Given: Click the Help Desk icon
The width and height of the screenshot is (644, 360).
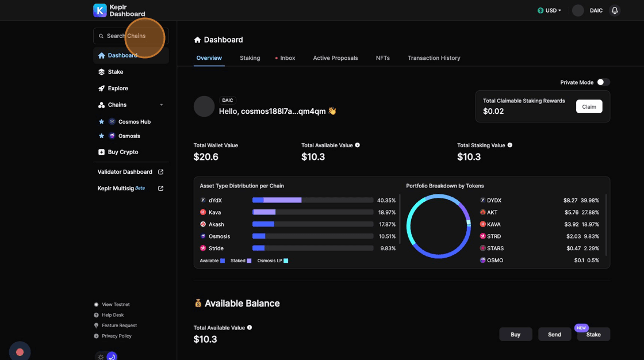Looking at the screenshot, I should (x=96, y=315).
